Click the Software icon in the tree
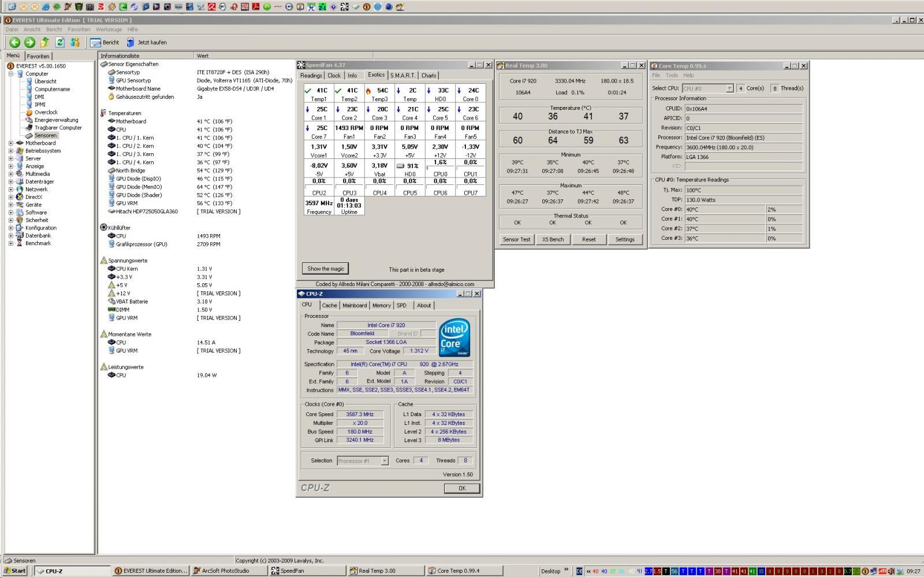 click(20, 213)
